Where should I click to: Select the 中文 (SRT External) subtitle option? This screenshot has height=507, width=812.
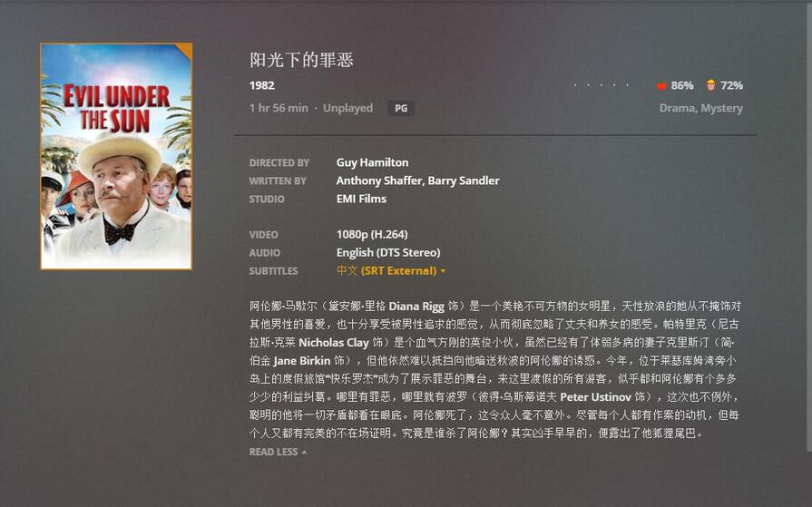(386, 270)
